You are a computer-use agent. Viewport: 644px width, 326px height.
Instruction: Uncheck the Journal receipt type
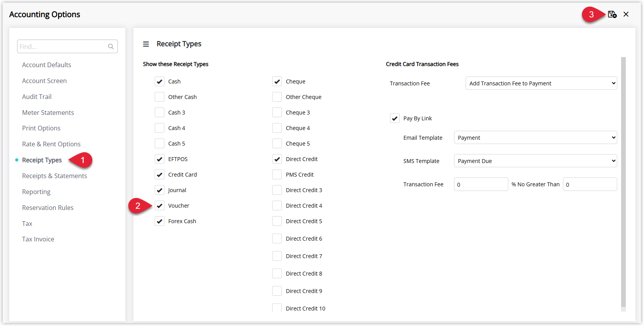point(159,190)
